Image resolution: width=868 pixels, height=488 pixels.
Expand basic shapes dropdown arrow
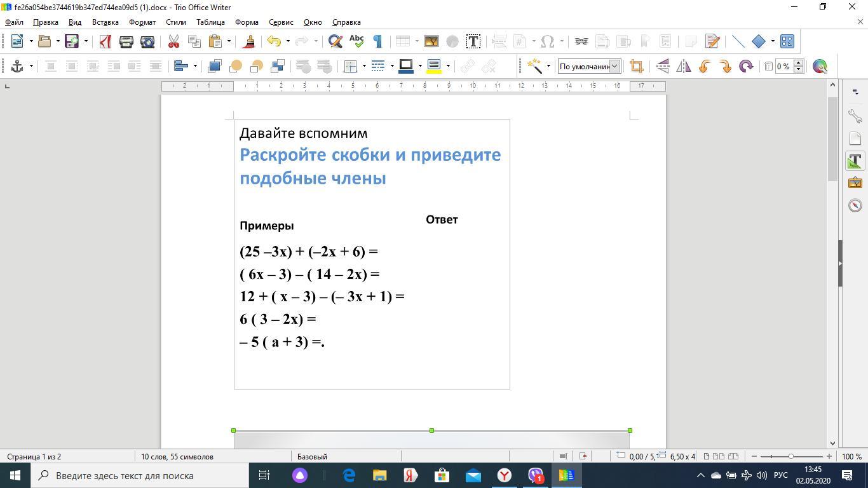(x=773, y=41)
